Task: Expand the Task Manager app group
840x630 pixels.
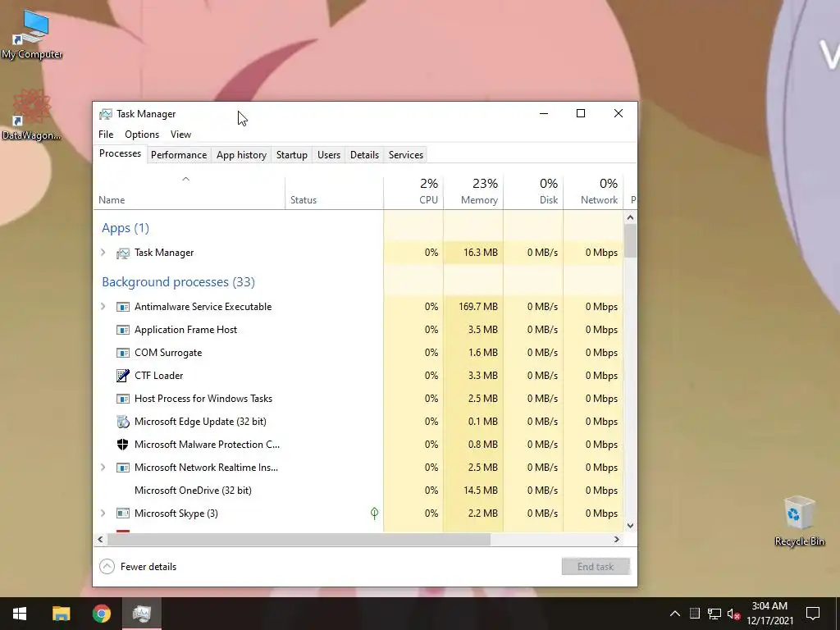Action: pos(103,253)
